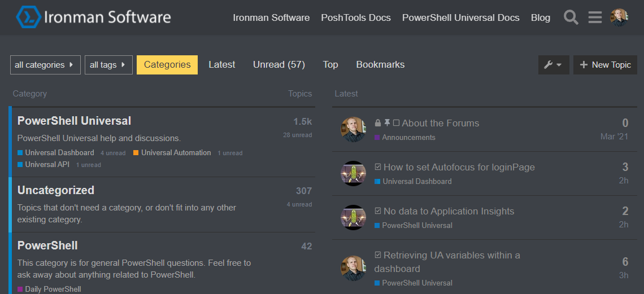Viewport: 644px width, 294px height.
Task: Open Ironman Software link in header nav
Action: [x=271, y=17]
